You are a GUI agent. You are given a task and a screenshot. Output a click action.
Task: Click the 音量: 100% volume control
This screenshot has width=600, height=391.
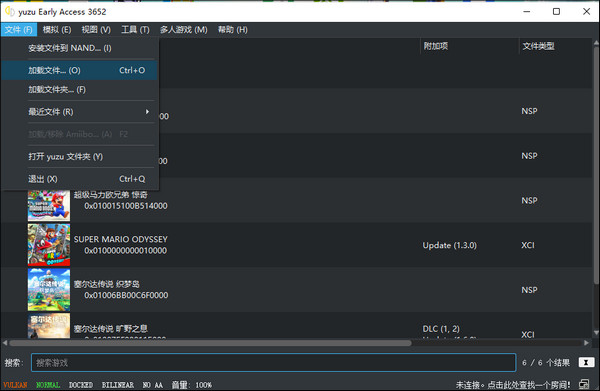[191, 384]
